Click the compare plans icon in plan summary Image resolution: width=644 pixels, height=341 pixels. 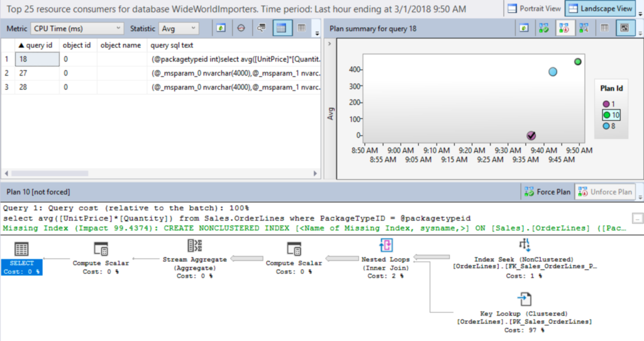584,28
